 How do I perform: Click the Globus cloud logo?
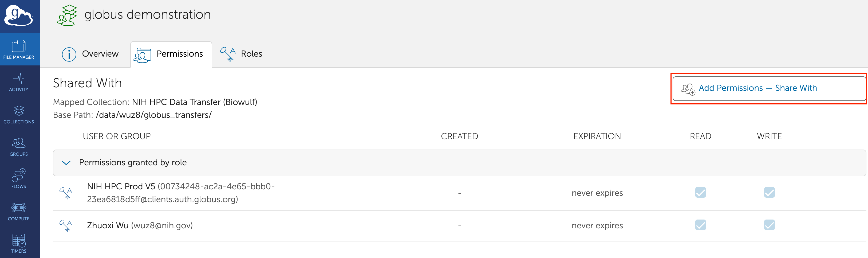18,15
